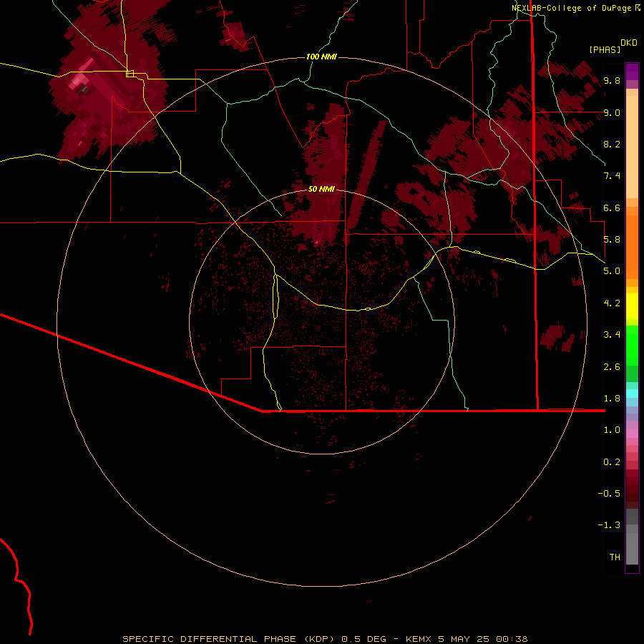Select the 4.2 scale value
644x644 pixels.
click(612, 303)
